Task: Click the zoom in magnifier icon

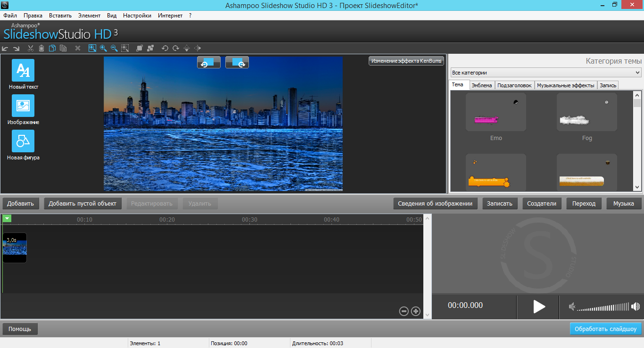Action: [x=103, y=48]
